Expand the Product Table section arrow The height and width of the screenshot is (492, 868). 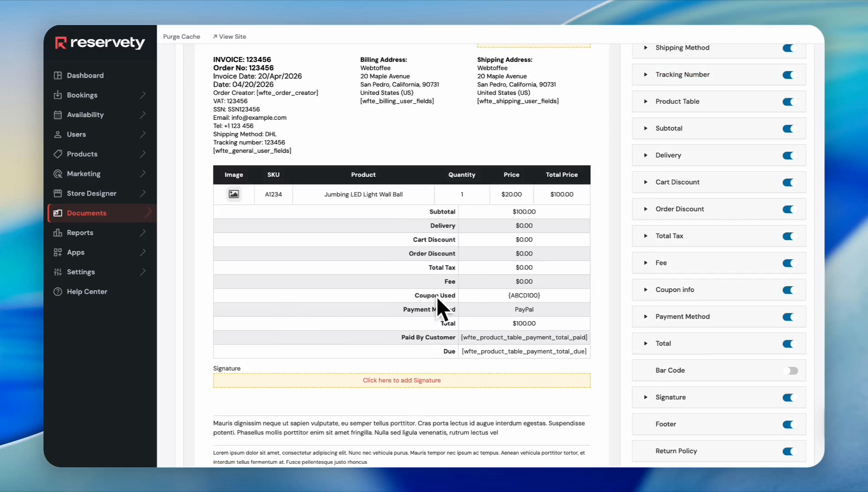[x=645, y=102]
